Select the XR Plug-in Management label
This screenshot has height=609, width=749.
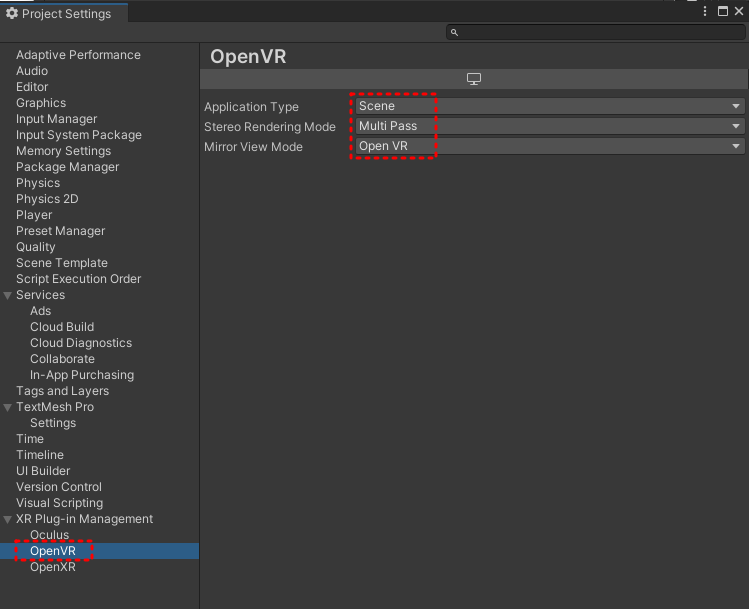point(85,519)
